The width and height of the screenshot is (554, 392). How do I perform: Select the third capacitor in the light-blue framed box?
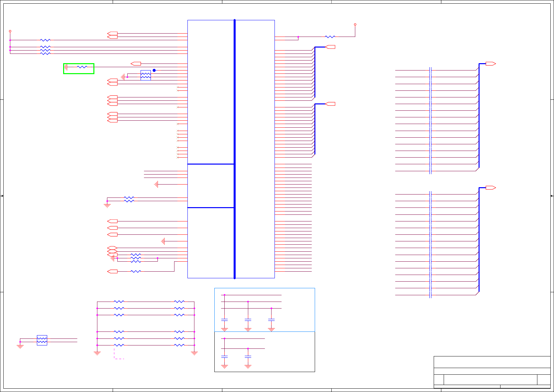272,320
